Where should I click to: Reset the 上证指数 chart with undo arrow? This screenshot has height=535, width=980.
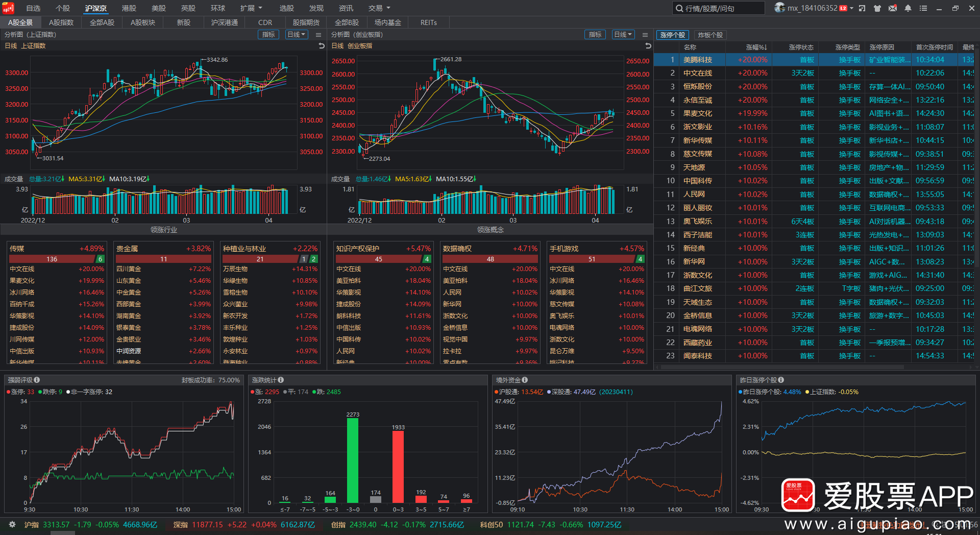[x=322, y=46]
